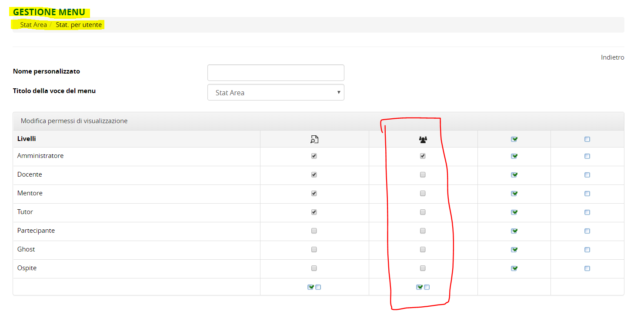
Task: Uncheck all icon at bottom of group column
Action: click(x=427, y=287)
